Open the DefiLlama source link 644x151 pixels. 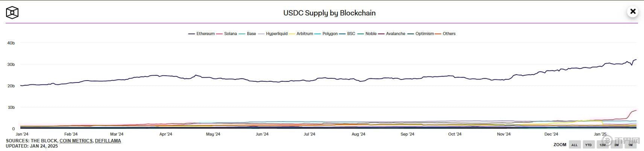click(x=108, y=141)
